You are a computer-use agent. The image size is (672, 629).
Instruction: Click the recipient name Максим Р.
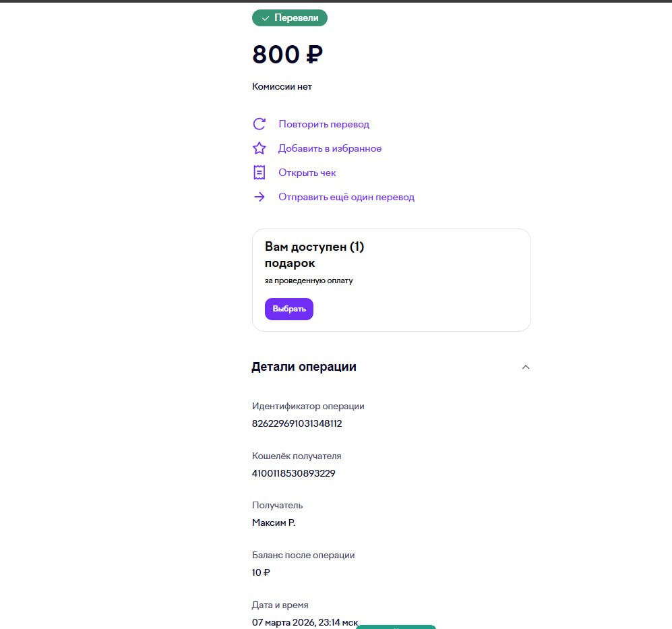pyautogui.click(x=274, y=522)
